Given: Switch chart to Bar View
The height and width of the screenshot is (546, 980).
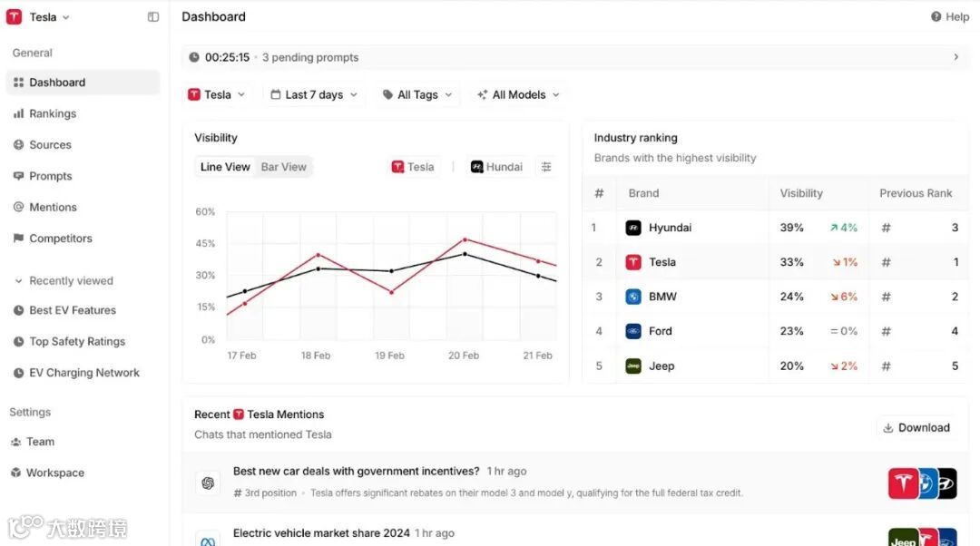Looking at the screenshot, I should tap(283, 167).
